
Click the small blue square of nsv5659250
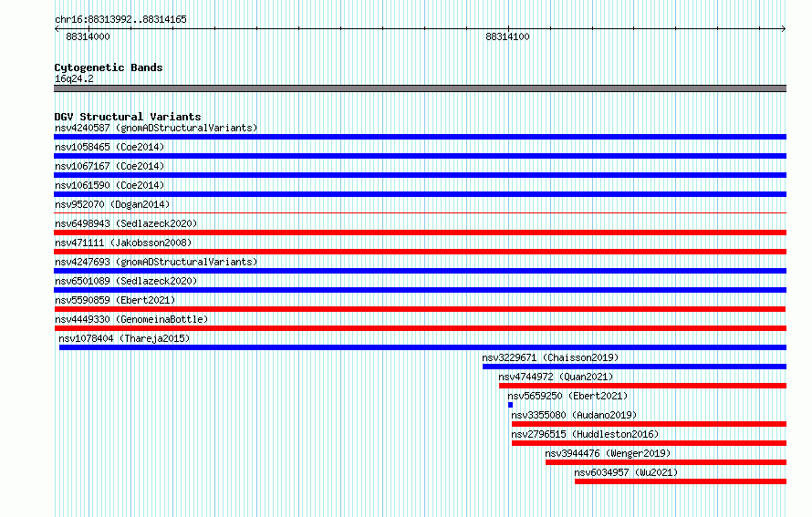(x=511, y=405)
